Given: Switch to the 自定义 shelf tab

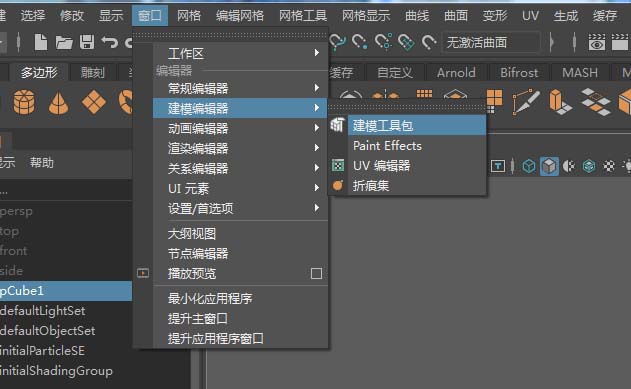Looking at the screenshot, I should coord(395,72).
